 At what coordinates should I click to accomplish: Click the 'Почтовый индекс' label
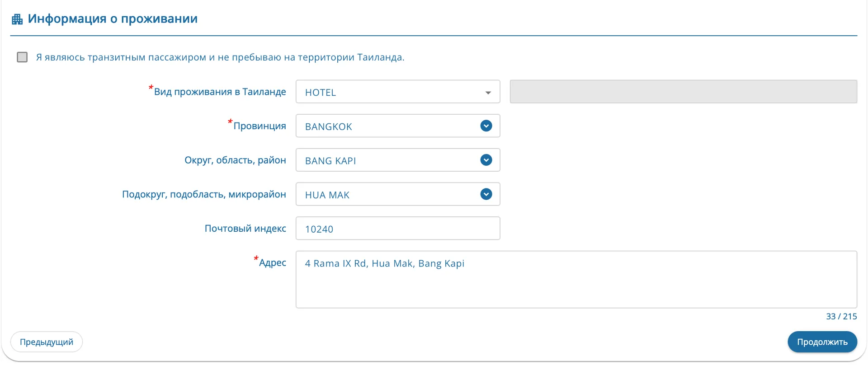[245, 229]
